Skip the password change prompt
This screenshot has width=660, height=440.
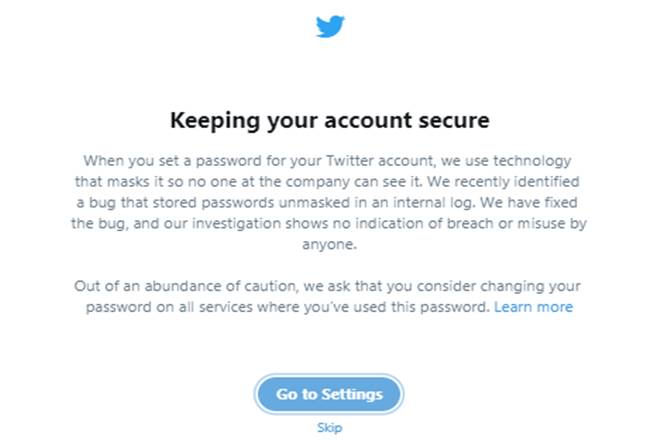click(x=329, y=427)
